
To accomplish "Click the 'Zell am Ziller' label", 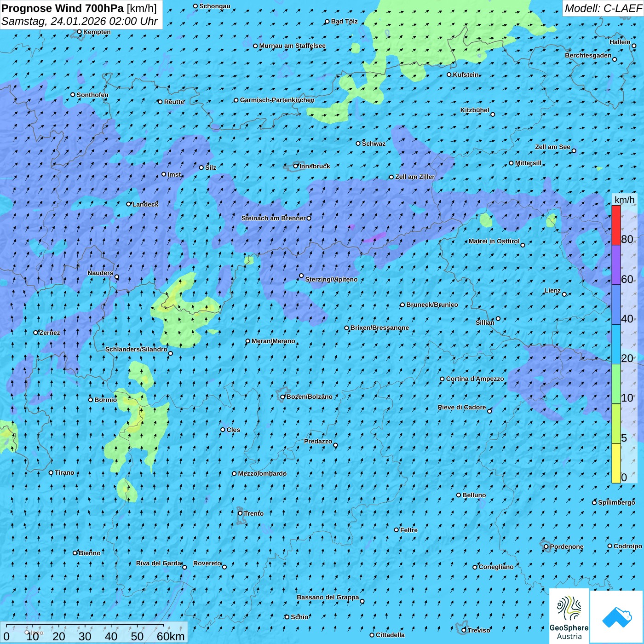I will pos(414,177).
